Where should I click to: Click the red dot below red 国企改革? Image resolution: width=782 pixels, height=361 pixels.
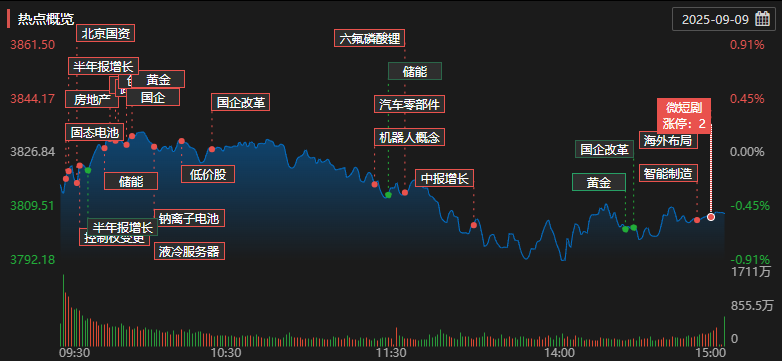(211, 149)
